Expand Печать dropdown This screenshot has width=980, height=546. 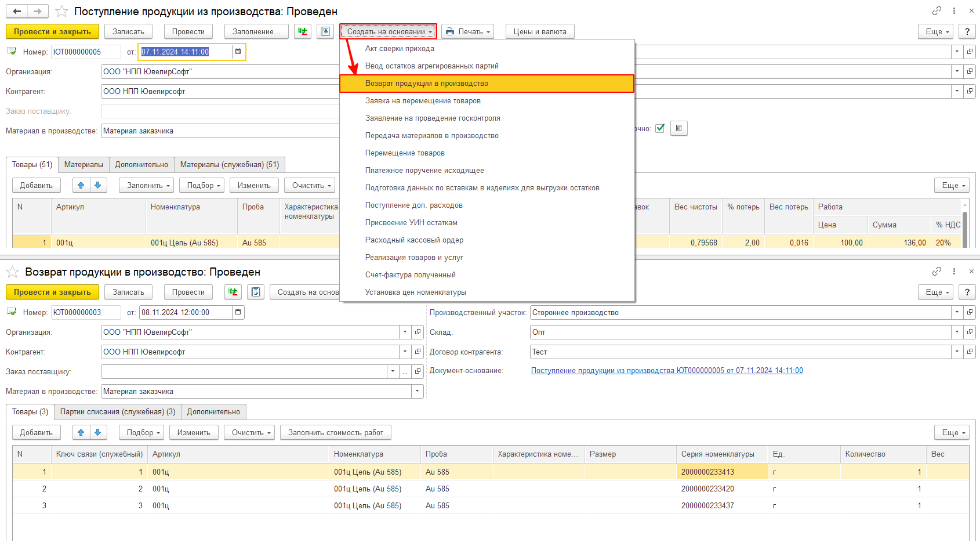pos(467,31)
